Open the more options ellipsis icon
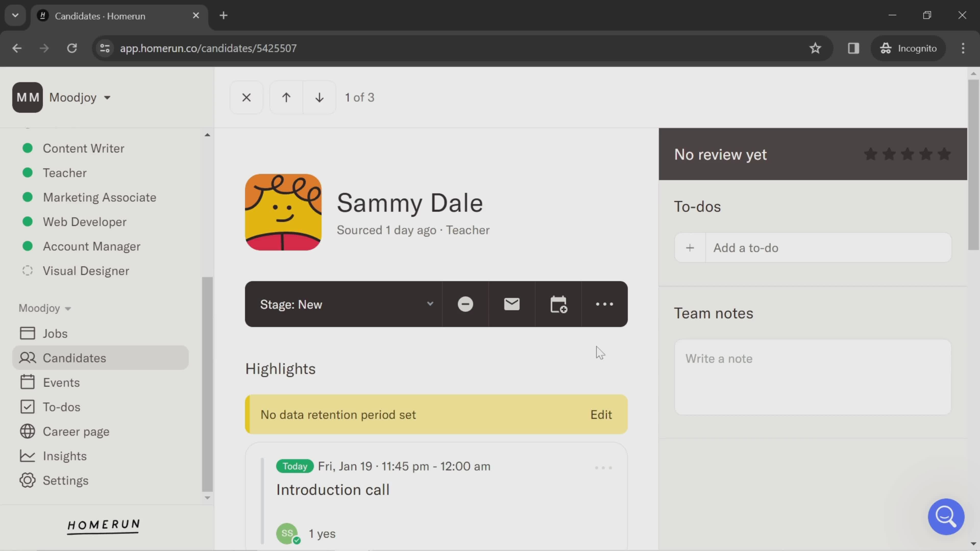Viewport: 980px width, 551px height. pos(604,304)
